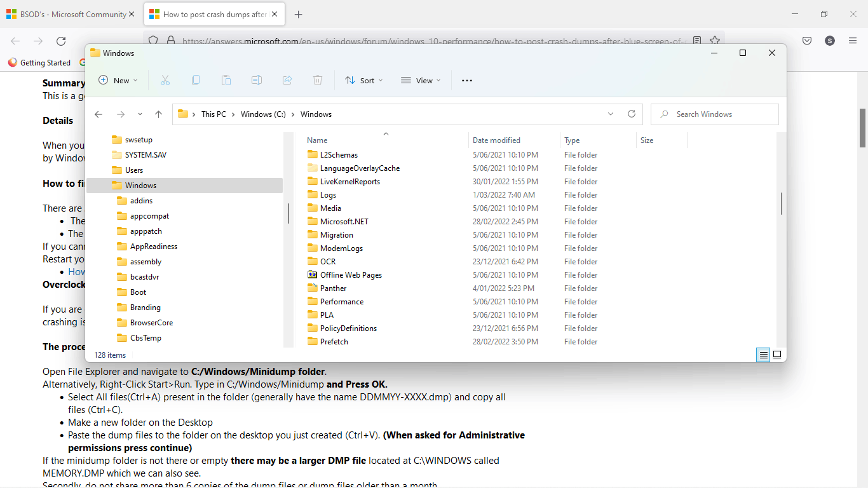Screen dimensions: 868x488
Task: Click the Share icon in Explorer toolbar
Action: pos(287,81)
